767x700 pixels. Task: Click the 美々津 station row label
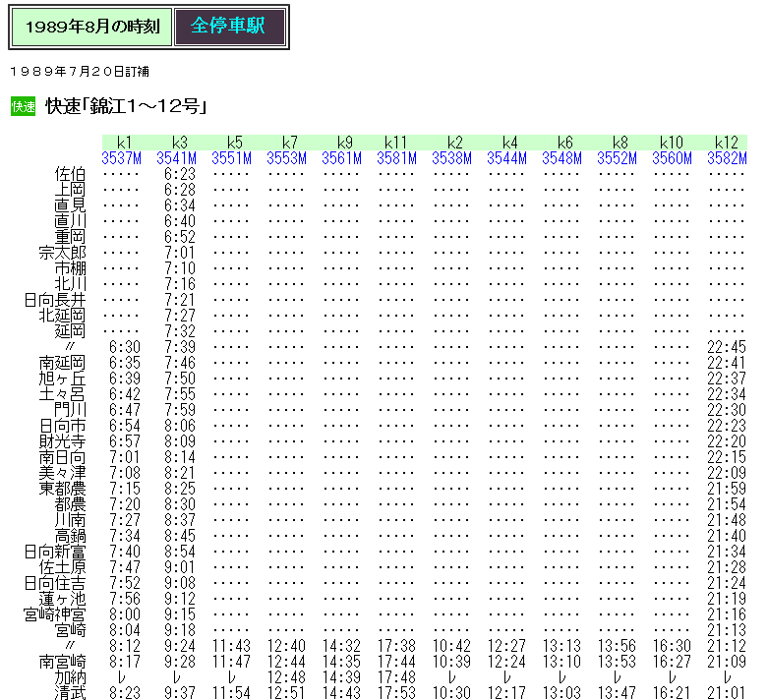point(62,473)
